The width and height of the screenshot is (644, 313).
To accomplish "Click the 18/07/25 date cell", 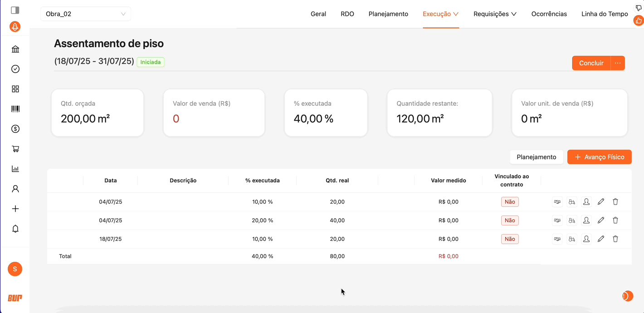I will 111,239.
